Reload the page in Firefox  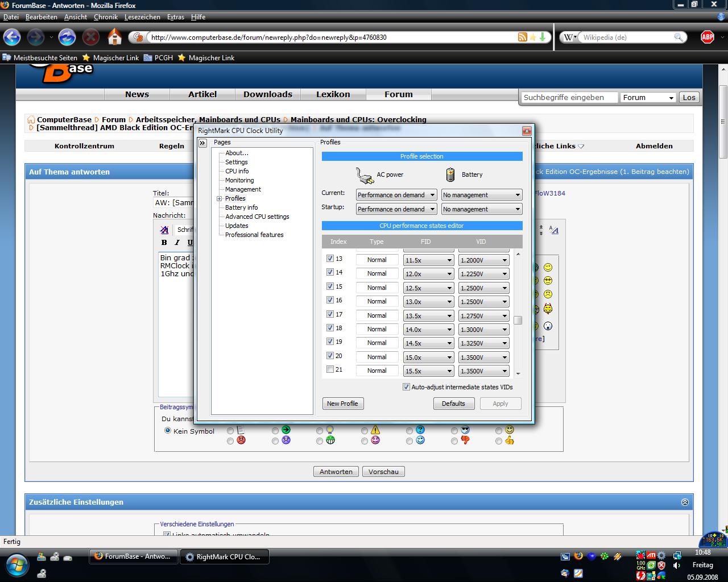67,38
